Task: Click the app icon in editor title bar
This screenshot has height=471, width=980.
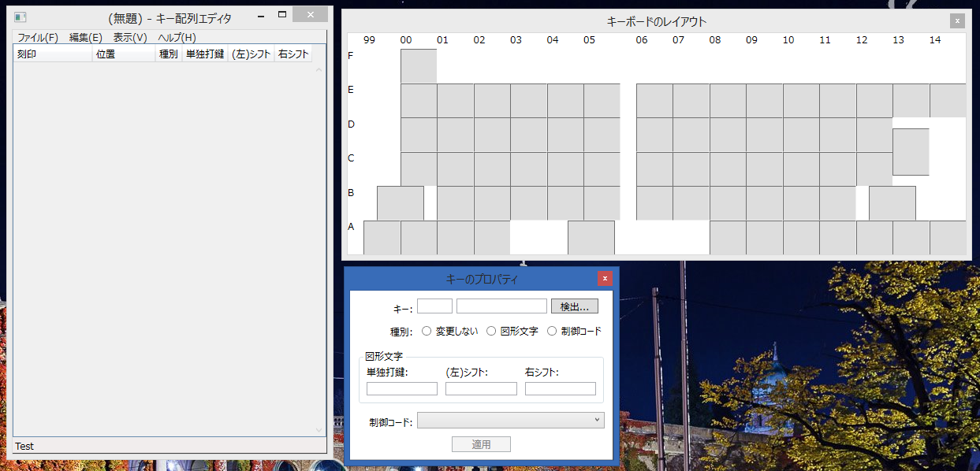Action: point(20,17)
